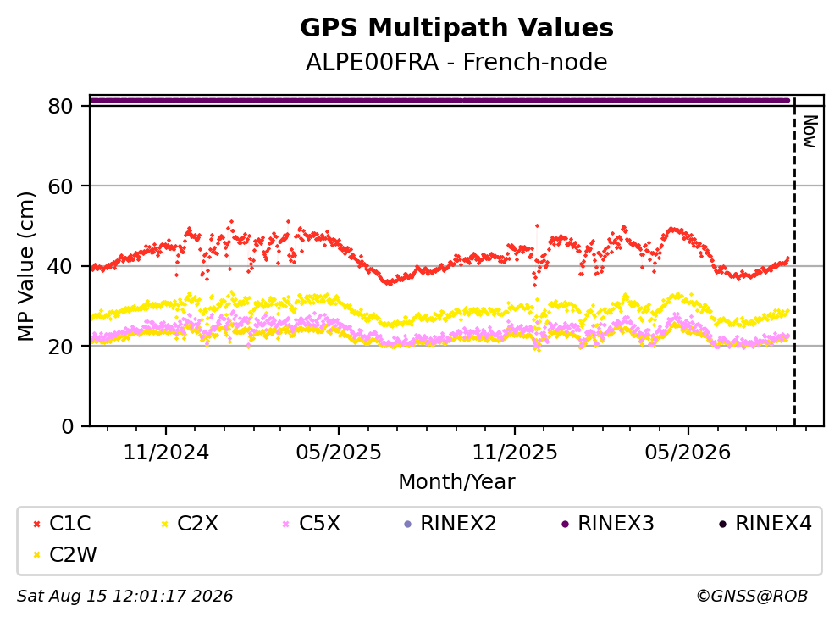Click the 05/2025 x-axis tick label
The image size is (840, 622).
[x=339, y=453]
